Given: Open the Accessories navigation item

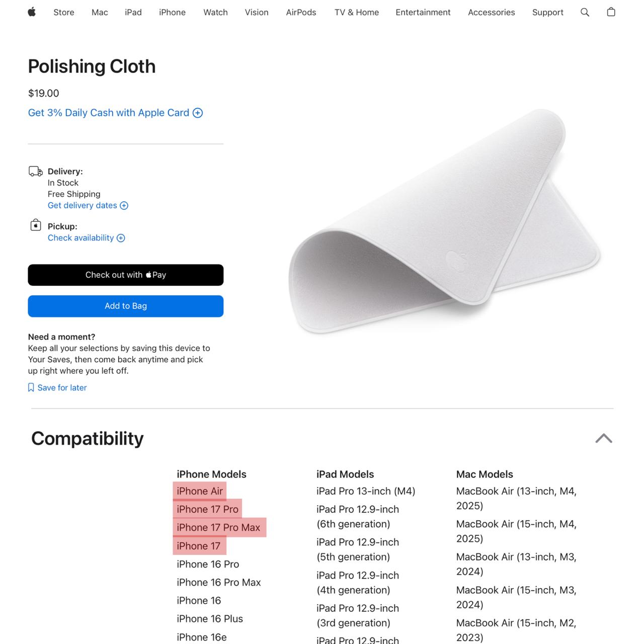Looking at the screenshot, I should click(492, 12).
